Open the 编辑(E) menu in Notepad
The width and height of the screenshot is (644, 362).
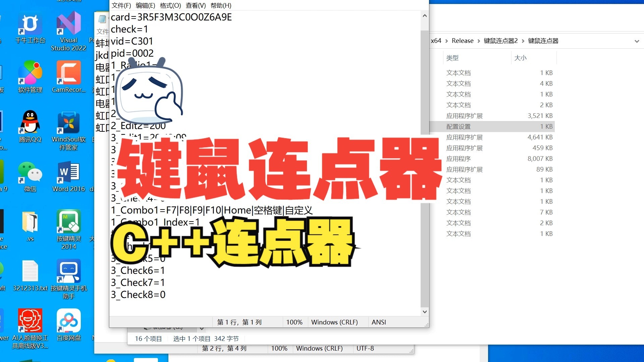click(x=145, y=5)
